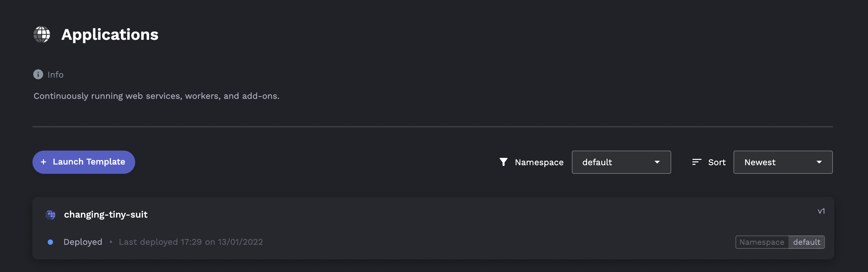Screen dimensions: 868x272
Task: Click the Deployed status text
Action: [82, 242]
